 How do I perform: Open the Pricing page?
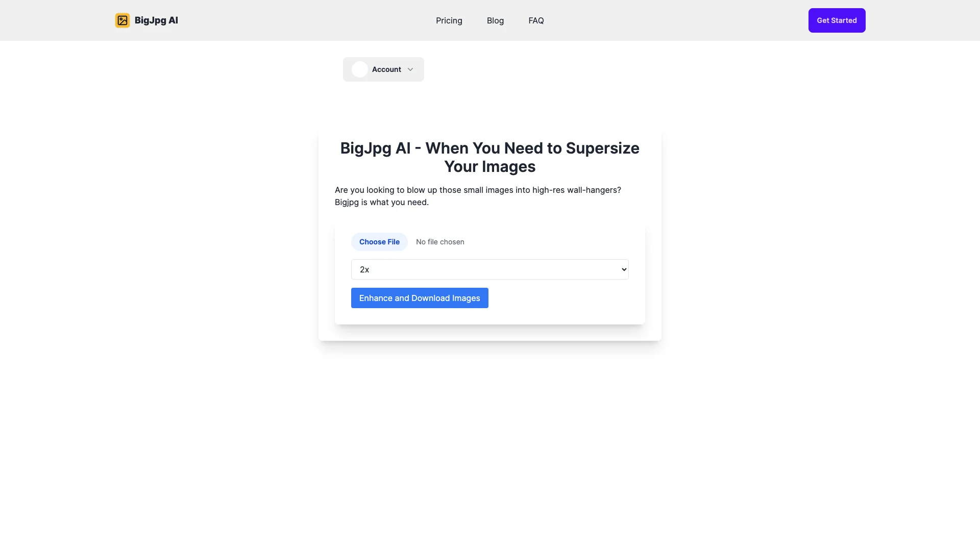coord(449,20)
